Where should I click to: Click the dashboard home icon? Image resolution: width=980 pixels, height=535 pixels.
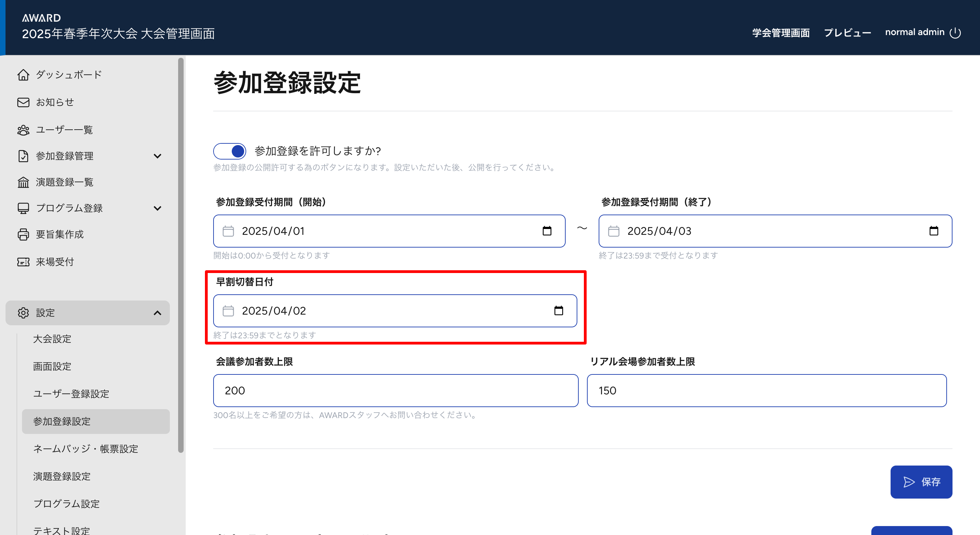click(23, 75)
